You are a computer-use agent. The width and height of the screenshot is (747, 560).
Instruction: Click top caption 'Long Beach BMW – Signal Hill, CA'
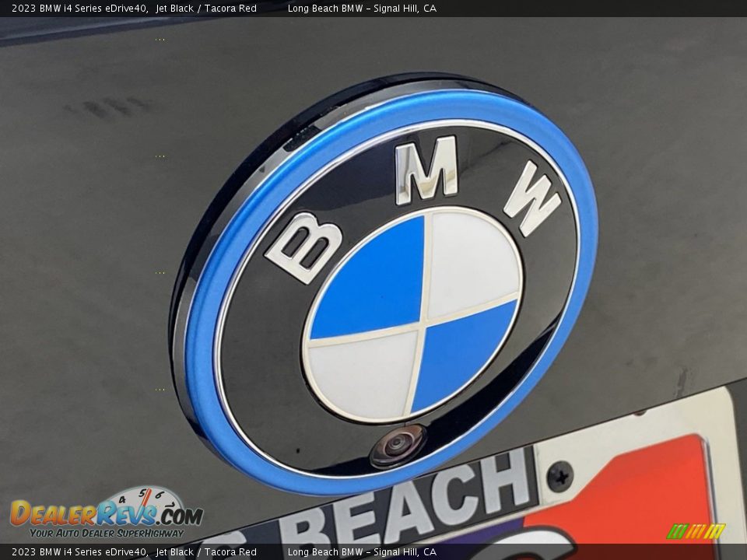pos(362,8)
